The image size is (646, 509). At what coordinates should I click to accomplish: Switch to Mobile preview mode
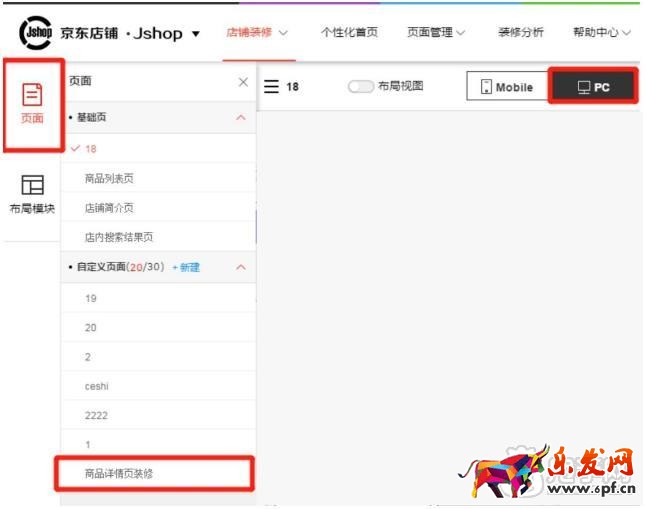coord(506,87)
